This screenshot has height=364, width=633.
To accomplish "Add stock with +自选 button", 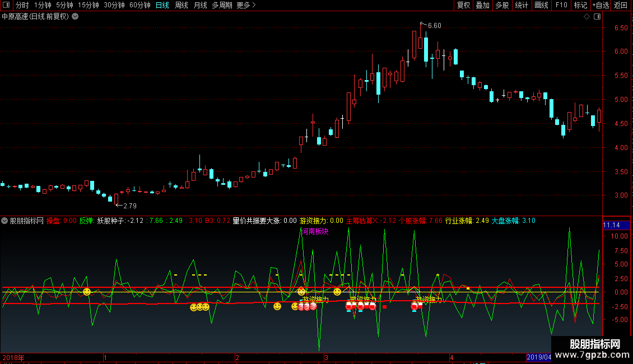I will click(601, 5).
